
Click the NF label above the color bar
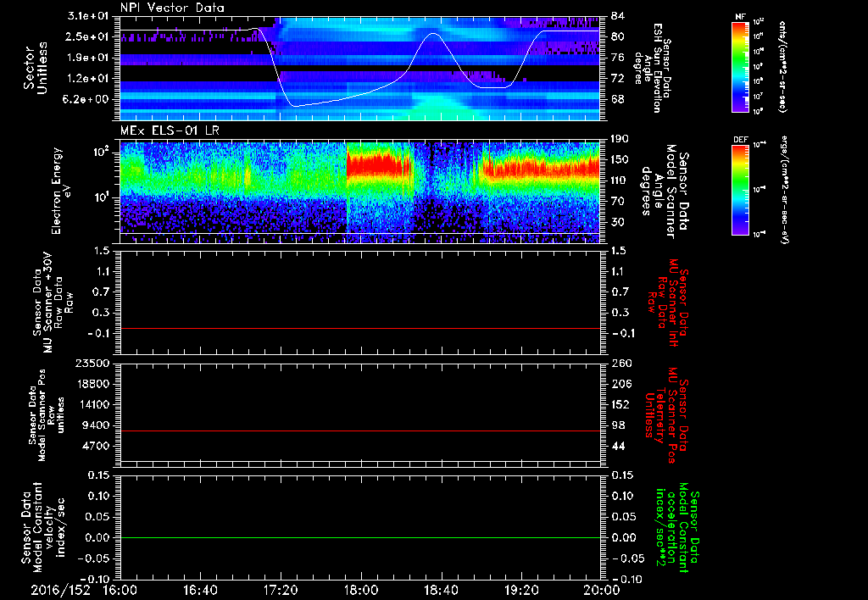click(741, 17)
